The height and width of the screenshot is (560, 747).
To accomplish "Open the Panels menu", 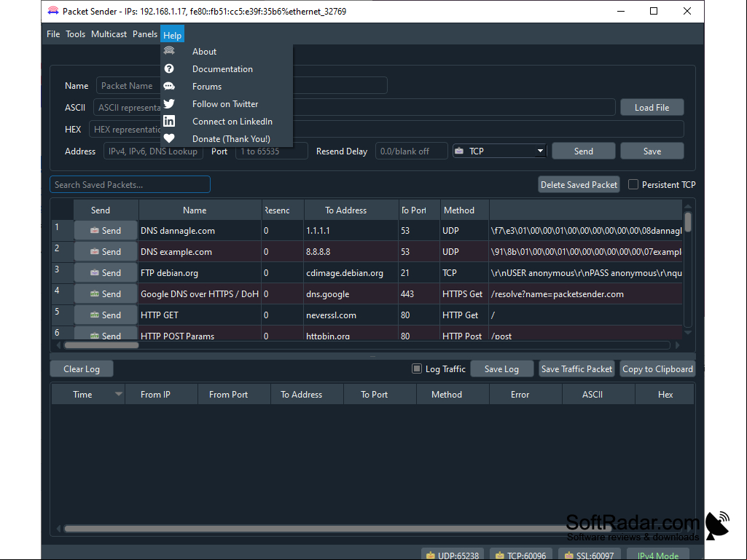I will click(145, 34).
